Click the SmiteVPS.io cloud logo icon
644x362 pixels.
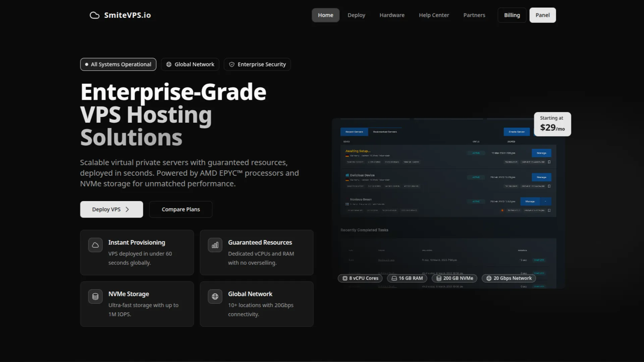point(95,15)
